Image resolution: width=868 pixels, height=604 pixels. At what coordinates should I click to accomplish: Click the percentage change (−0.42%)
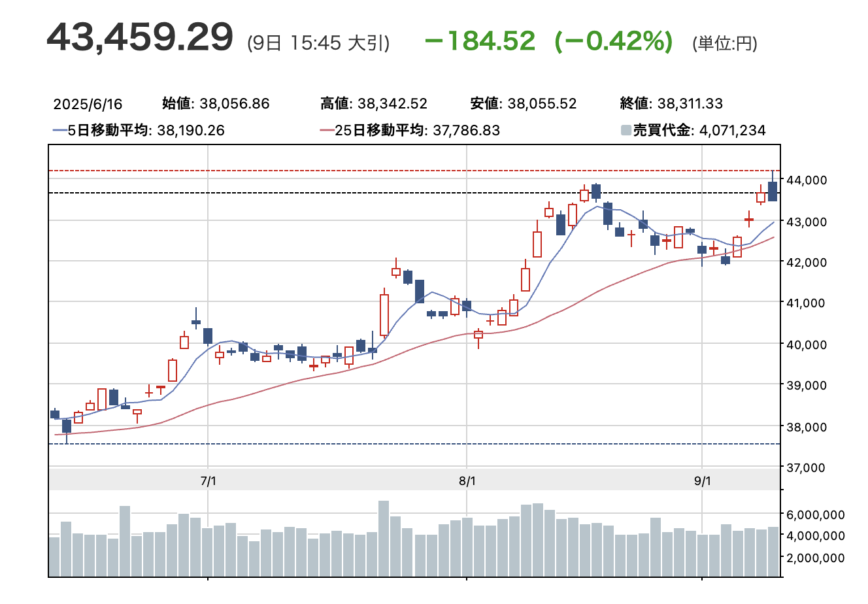point(613,41)
